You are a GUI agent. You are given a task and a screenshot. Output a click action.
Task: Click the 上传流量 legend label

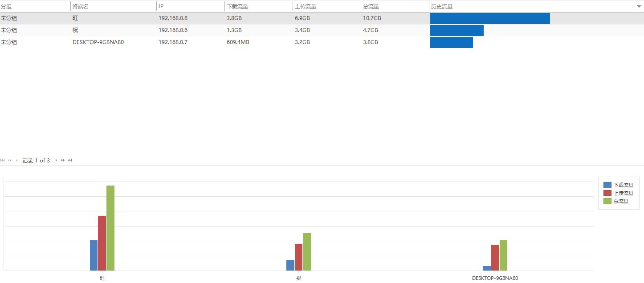click(624, 193)
